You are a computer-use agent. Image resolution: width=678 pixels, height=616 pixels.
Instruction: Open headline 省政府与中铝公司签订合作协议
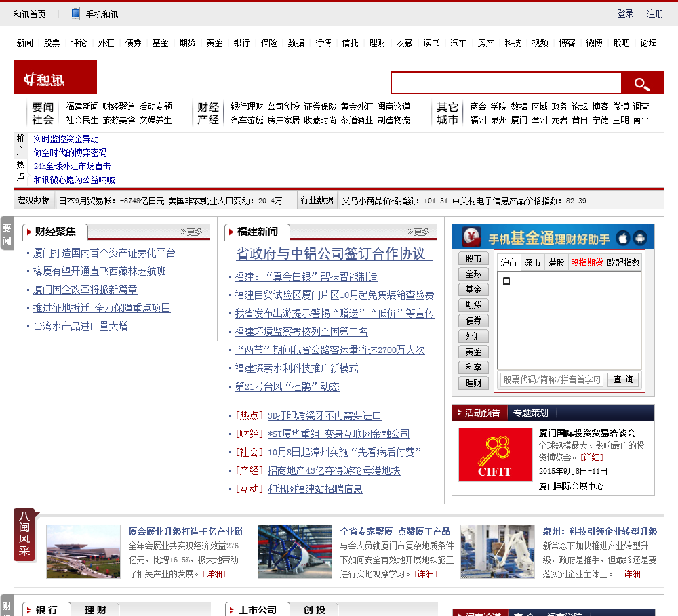[334, 253]
